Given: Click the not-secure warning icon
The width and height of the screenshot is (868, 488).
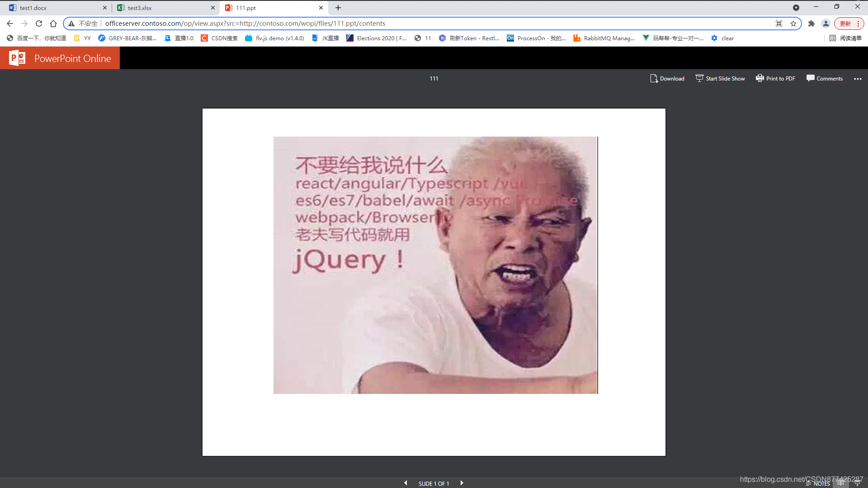Looking at the screenshot, I should [71, 24].
